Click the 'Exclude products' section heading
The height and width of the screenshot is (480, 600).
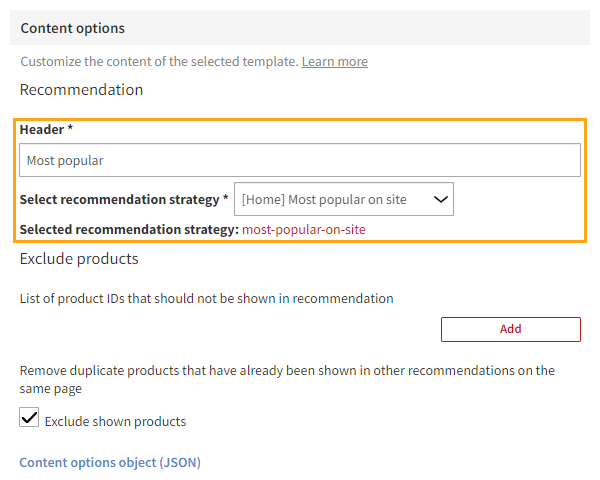(79, 259)
